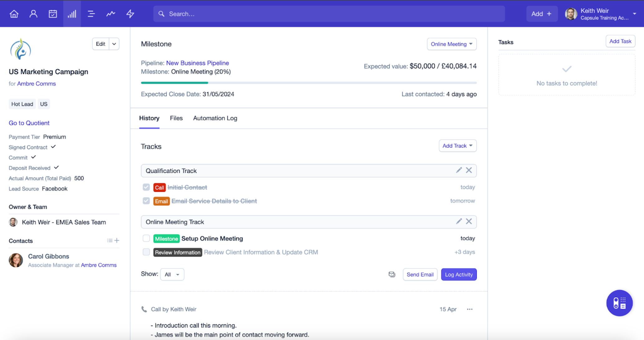This screenshot has height=340, width=644.
Task: Open the Sales pipeline bar chart icon
Action: [72, 14]
